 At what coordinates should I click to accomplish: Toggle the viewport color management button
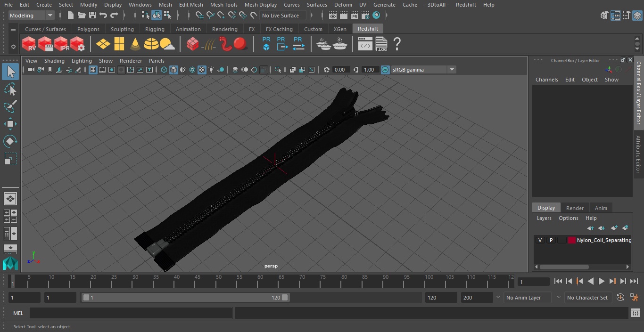click(x=385, y=70)
